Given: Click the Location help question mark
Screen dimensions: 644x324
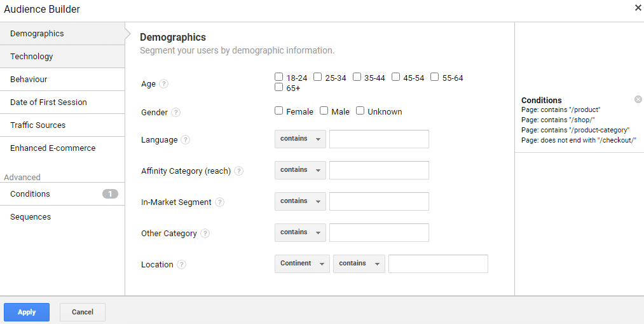Looking at the screenshot, I should [182, 265].
